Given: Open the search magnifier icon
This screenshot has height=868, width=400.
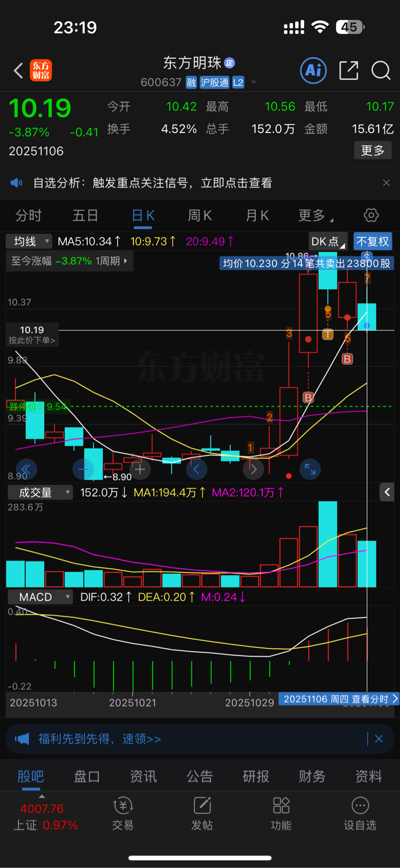Looking at the screenshot, I should click(381, 70).
